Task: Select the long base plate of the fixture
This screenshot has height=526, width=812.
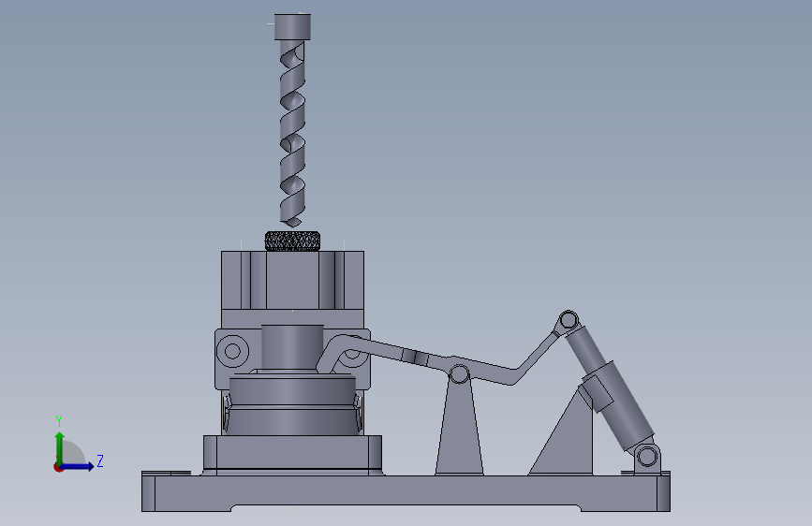Action: coord(406,491)
